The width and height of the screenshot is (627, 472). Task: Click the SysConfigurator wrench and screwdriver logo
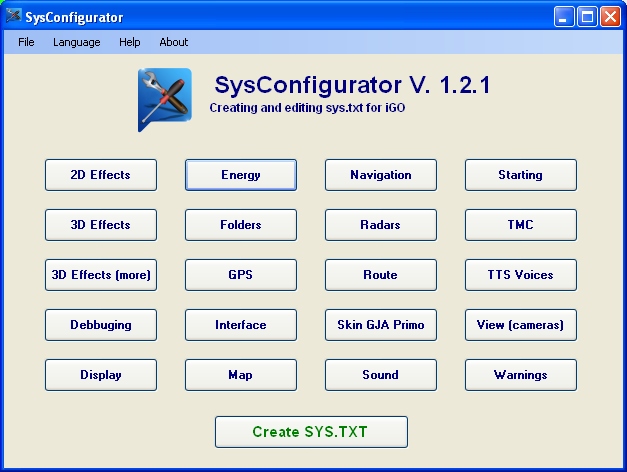point(165,99)
